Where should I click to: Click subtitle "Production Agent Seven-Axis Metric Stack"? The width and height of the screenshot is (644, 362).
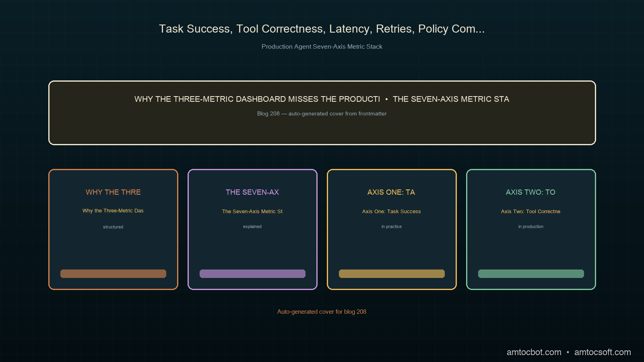pyautogui.click(x=322, y=47)
